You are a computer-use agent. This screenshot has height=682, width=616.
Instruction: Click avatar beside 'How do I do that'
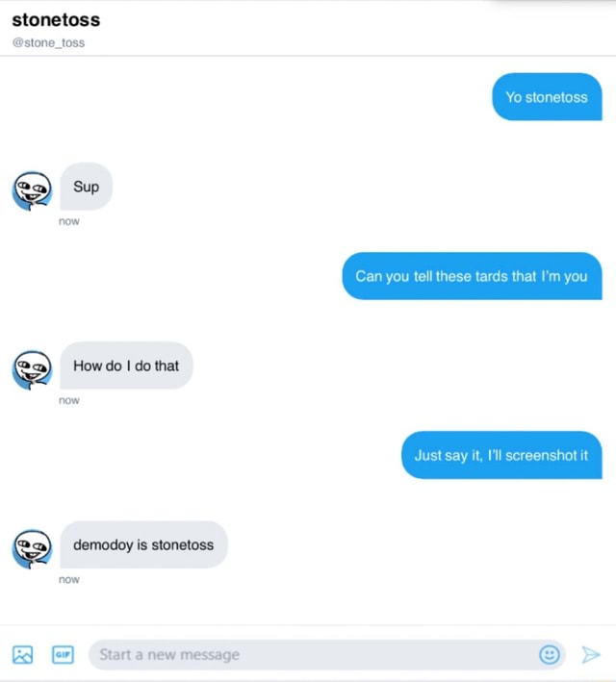(x=32, y=369)
